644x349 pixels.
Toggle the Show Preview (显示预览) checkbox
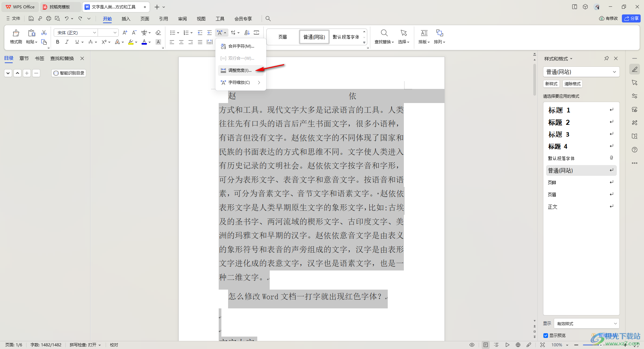pyautogui.click(x=546, y=336)
